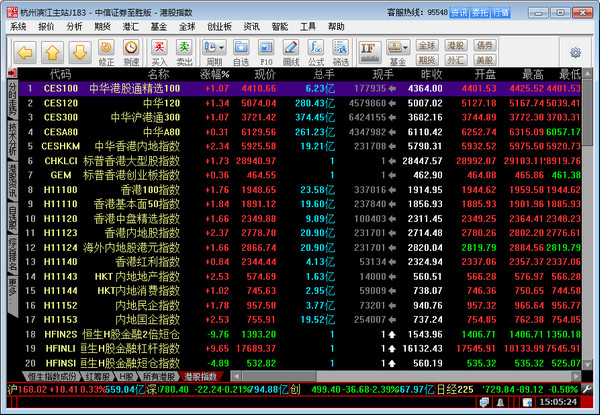Open the 测速 speed test icon
This screenshot has width=600, height=415.
(x=131, y=52)
